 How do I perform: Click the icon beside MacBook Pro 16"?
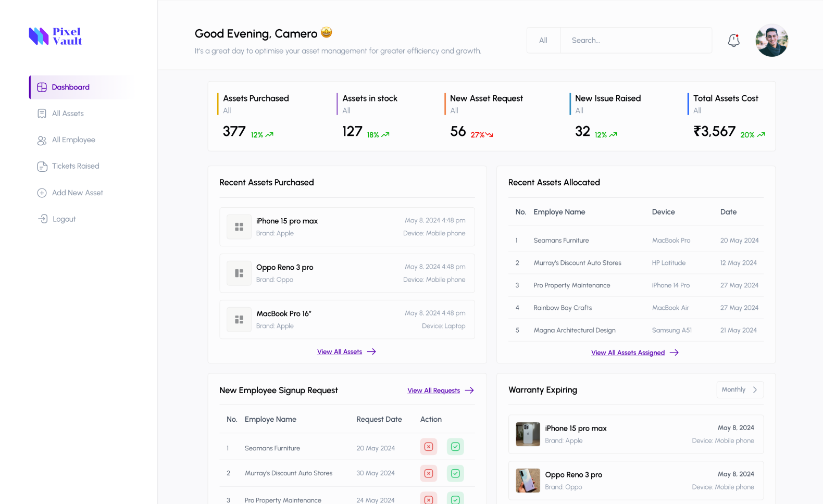pyautogui.click(x=239, y=320)
